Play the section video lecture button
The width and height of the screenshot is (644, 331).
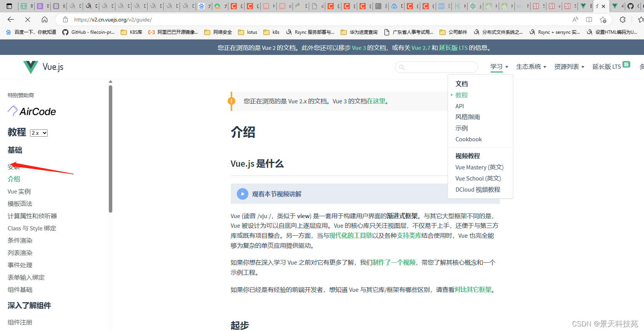coord(242,194)
